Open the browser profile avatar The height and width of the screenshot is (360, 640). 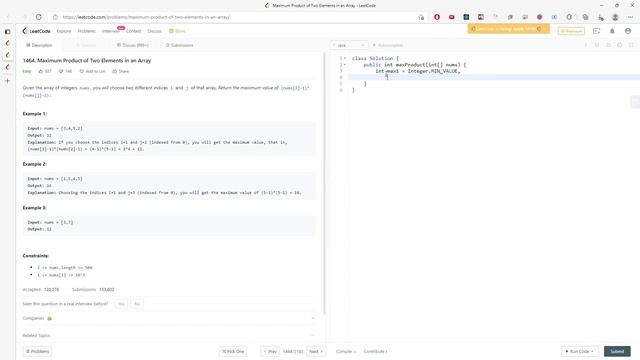tap(615, 17)
